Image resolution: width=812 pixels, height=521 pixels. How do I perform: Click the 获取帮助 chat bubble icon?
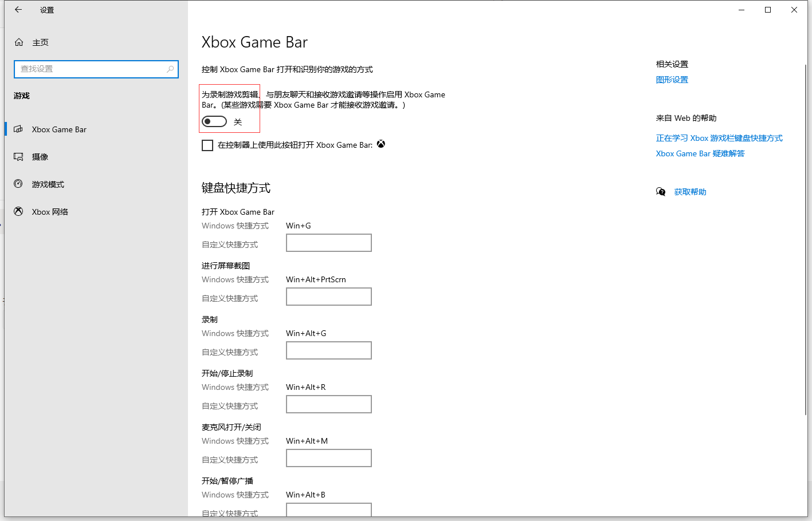point(661,192)
